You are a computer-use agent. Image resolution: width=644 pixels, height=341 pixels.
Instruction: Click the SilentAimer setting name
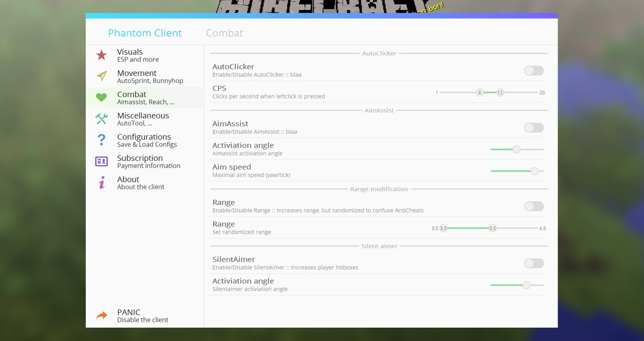coord(234,260)
